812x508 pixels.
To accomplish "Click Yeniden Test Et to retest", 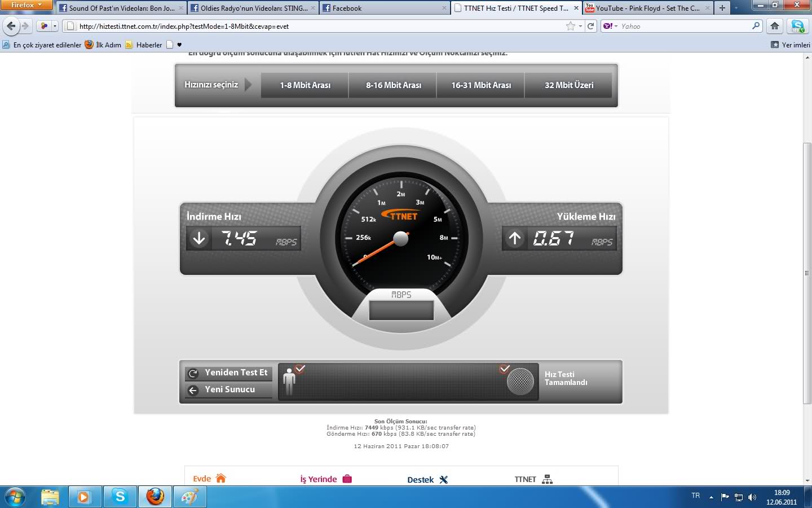I will (x=228, y=373).
